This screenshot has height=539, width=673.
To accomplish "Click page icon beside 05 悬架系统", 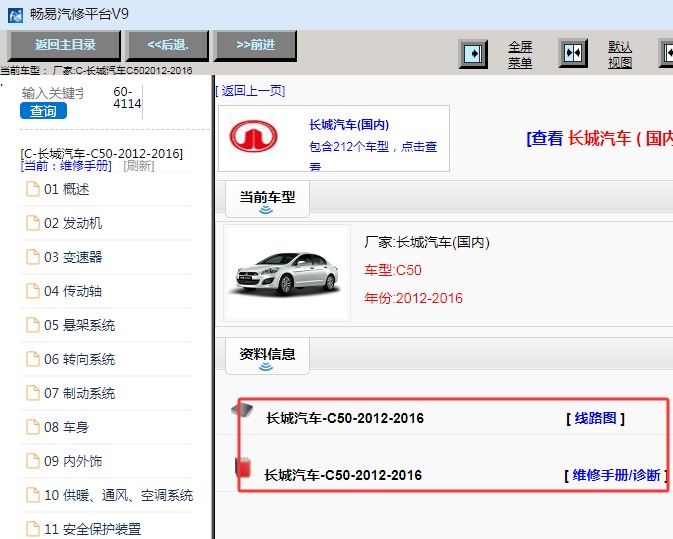I will coord(33,325).
